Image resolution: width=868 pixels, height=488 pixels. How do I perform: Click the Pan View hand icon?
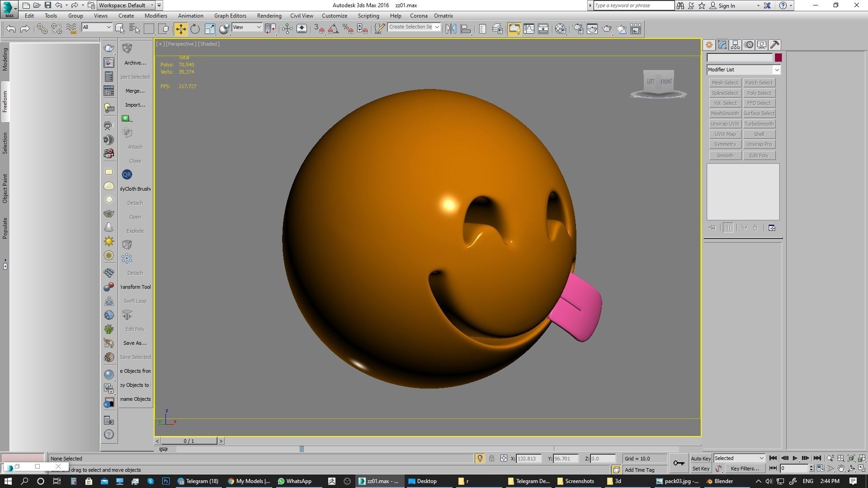pos(841,469)
